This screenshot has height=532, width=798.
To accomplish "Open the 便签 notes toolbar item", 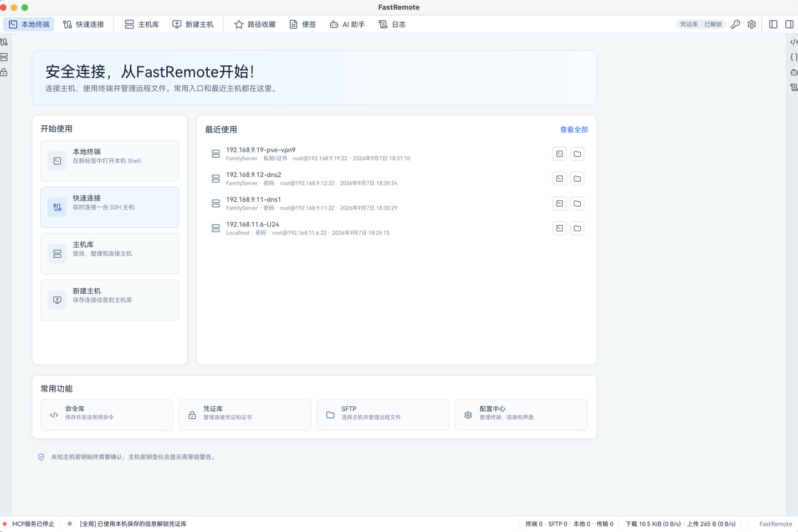I will (x=303, y=24).
